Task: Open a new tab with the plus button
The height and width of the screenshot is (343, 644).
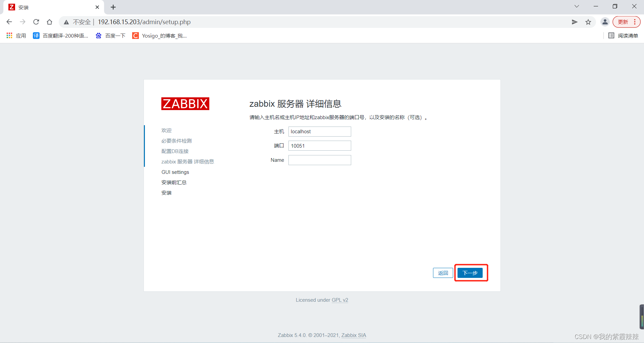Action: pyautogui.click(x=113, y=7)
